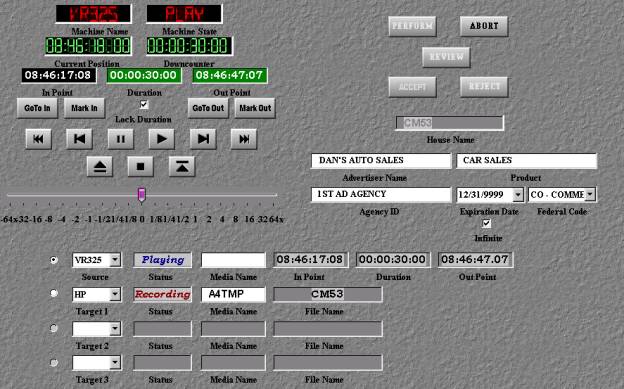Click the shuttle speed slider handle
This screenshot has width=624, height=389.
tap(142, 195)
